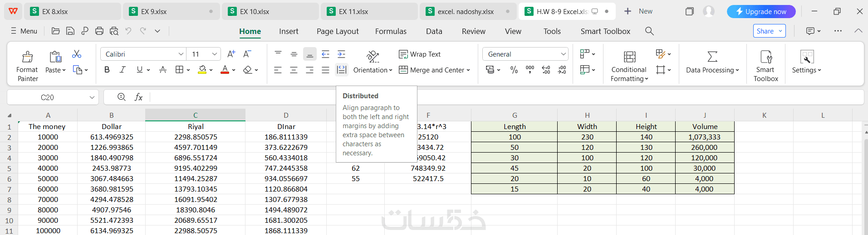Open the Calibri font name dropdown

[x=181, y=54]
